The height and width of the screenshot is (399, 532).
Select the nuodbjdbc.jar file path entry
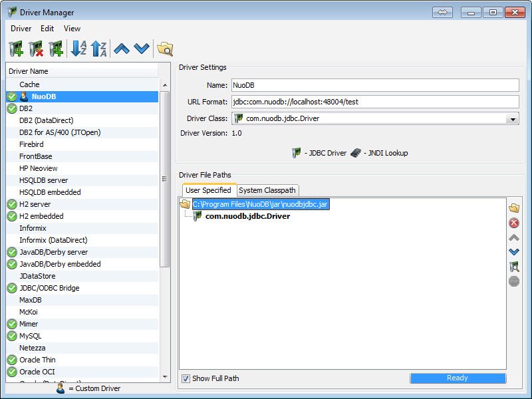click(260, 204)
